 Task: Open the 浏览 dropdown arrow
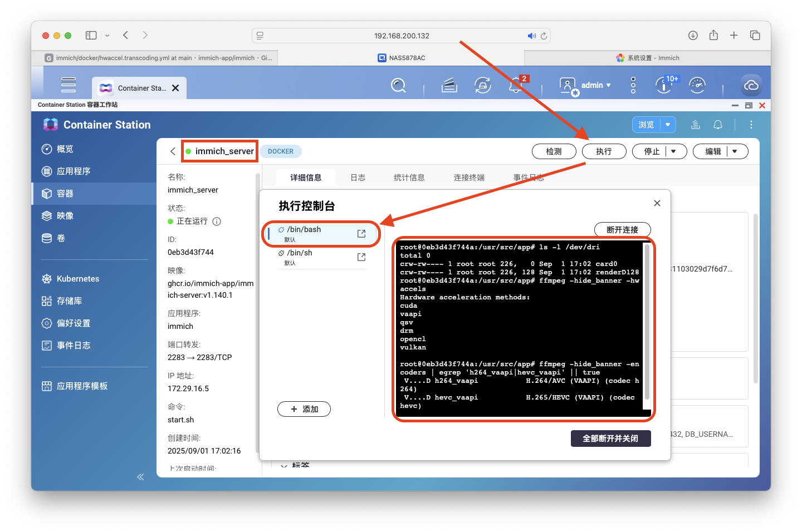point(668,125)
